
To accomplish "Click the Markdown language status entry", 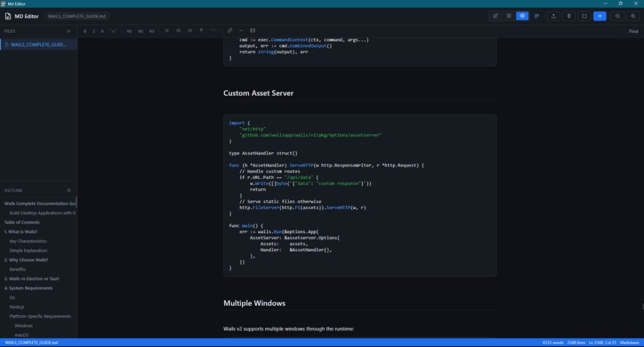I will click(630, 342).
